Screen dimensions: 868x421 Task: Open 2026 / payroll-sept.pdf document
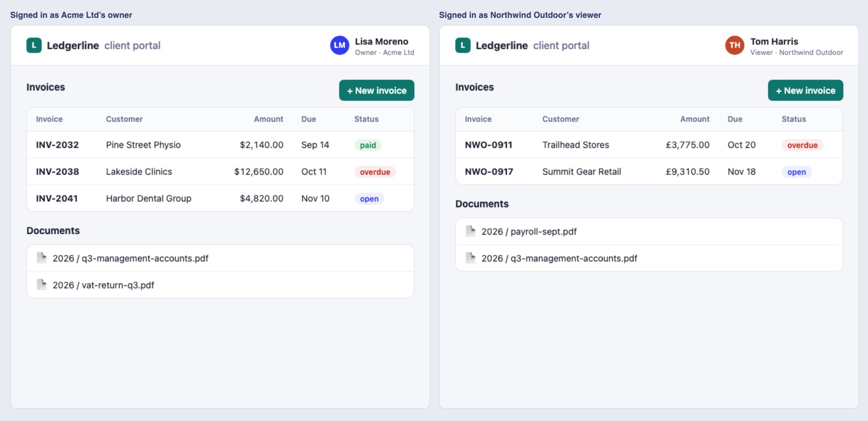point(649,231)
